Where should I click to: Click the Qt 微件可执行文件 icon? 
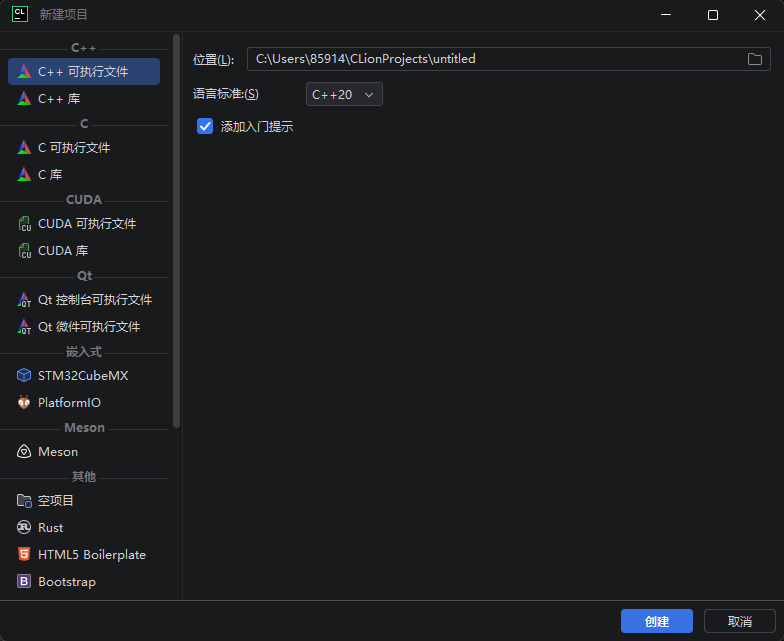point(24,326)
